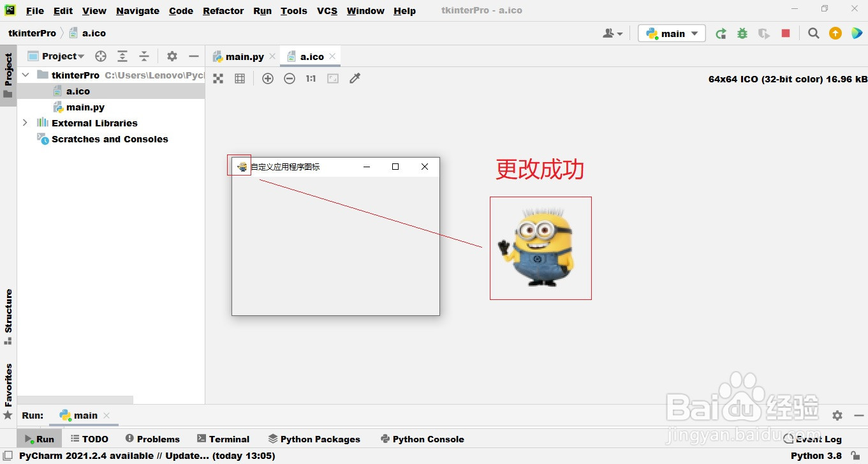The height and width of the screenshot is (464, 868).
Task: Set image to actual size 1:1
Action: 311,79
